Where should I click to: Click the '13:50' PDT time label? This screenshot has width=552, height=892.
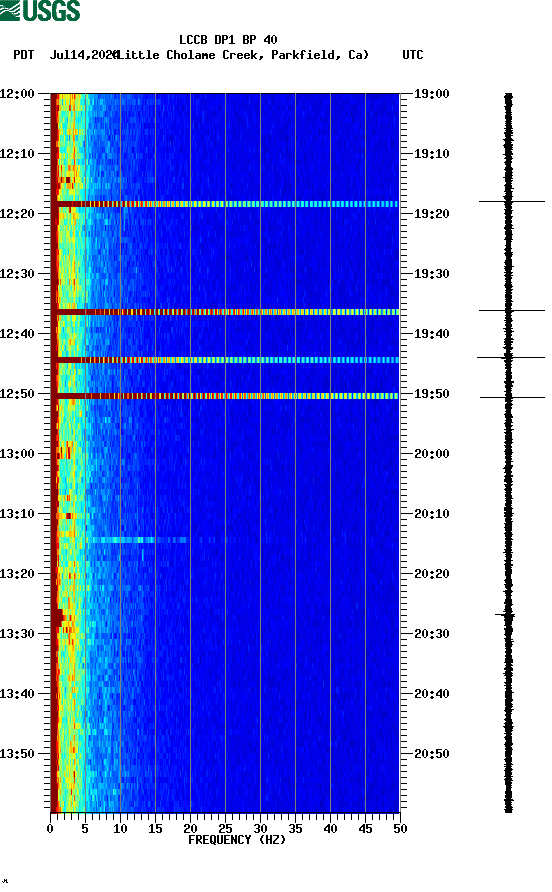[17, 754]
